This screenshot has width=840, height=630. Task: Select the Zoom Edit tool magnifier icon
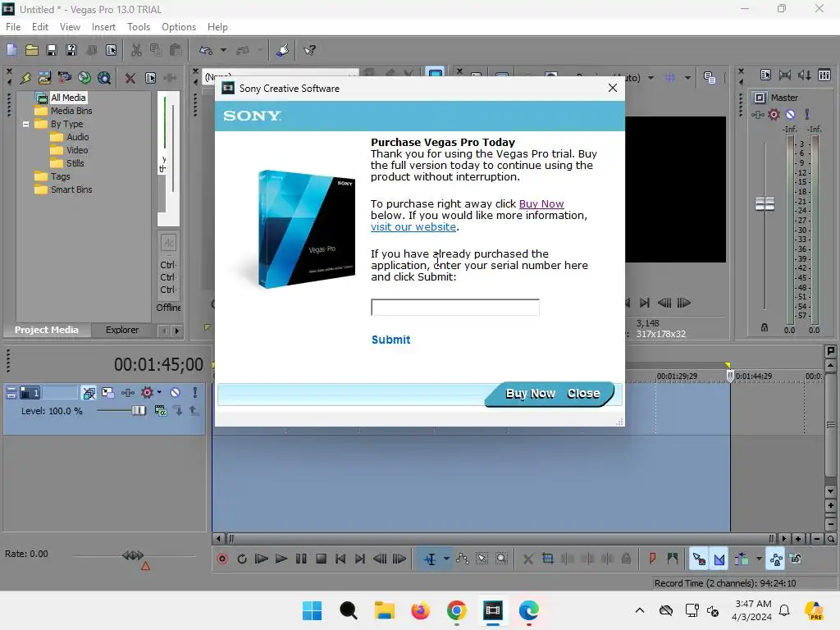point(501,559)
